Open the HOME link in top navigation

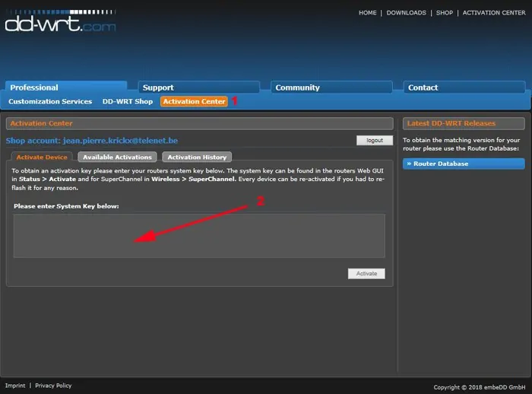(367, 13)
